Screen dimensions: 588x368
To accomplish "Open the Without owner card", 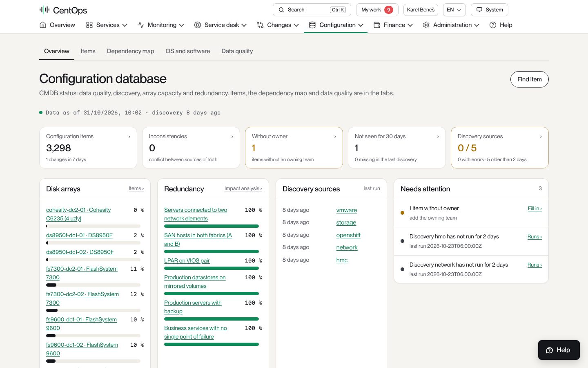I will click(294, 148).
